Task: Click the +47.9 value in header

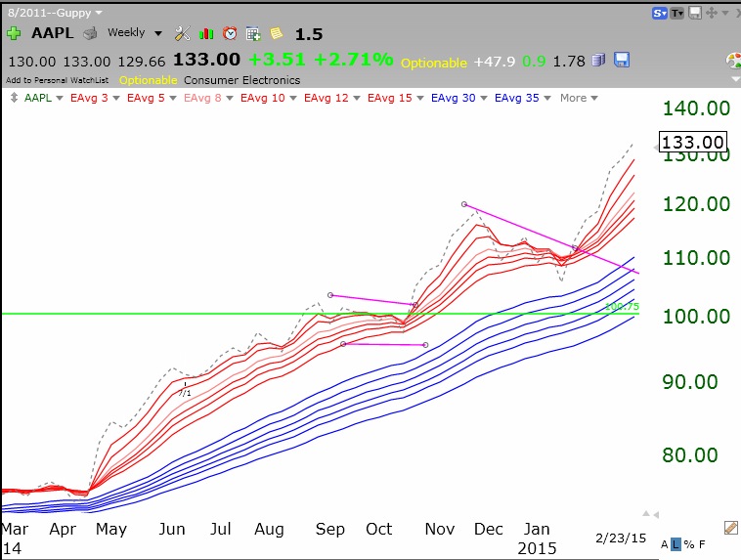Action: click(x=495, y=62)
